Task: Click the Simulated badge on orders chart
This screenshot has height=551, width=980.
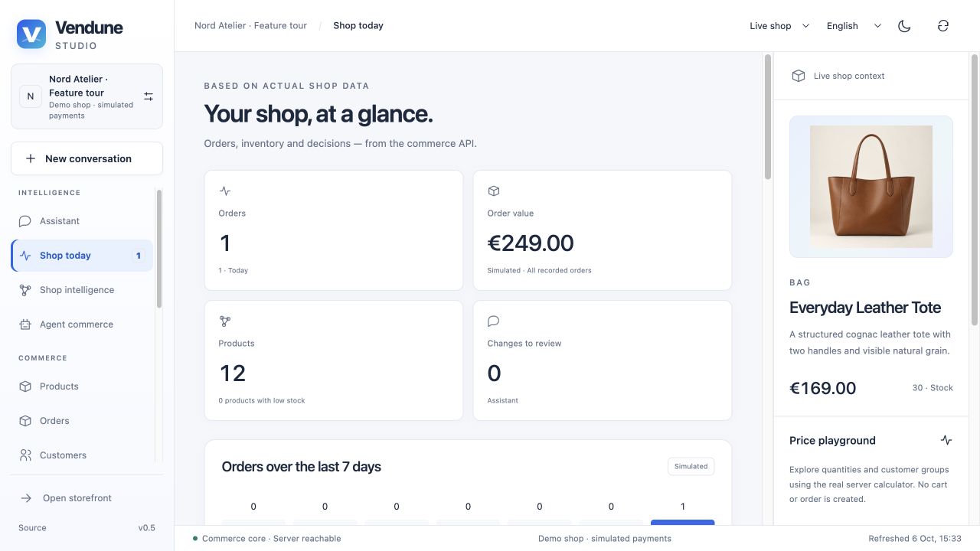Action: (x=691, y=466)
